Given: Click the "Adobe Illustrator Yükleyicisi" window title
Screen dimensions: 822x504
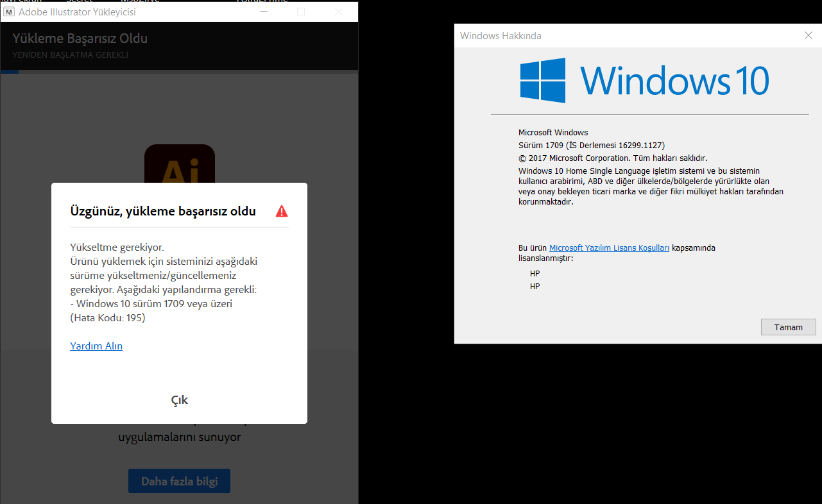Looking at the screenshot, I should coord(77,12).
